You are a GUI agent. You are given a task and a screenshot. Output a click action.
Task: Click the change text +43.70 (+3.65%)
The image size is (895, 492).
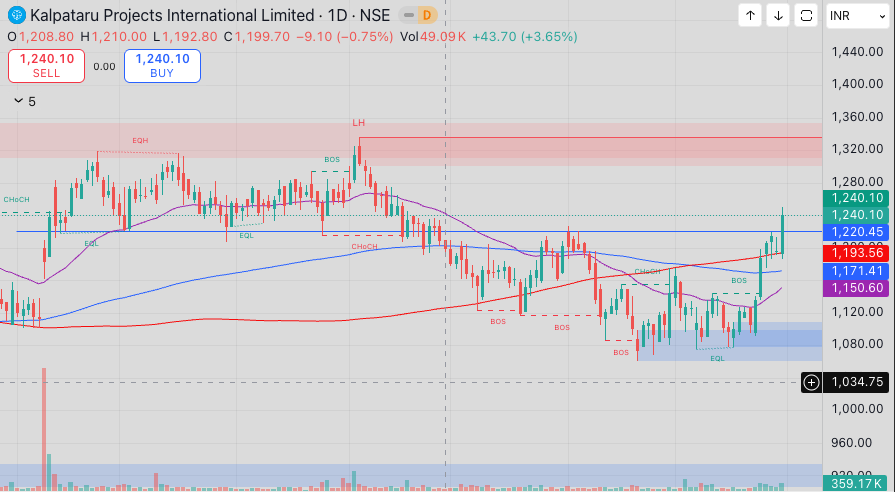tap(525, 37)
